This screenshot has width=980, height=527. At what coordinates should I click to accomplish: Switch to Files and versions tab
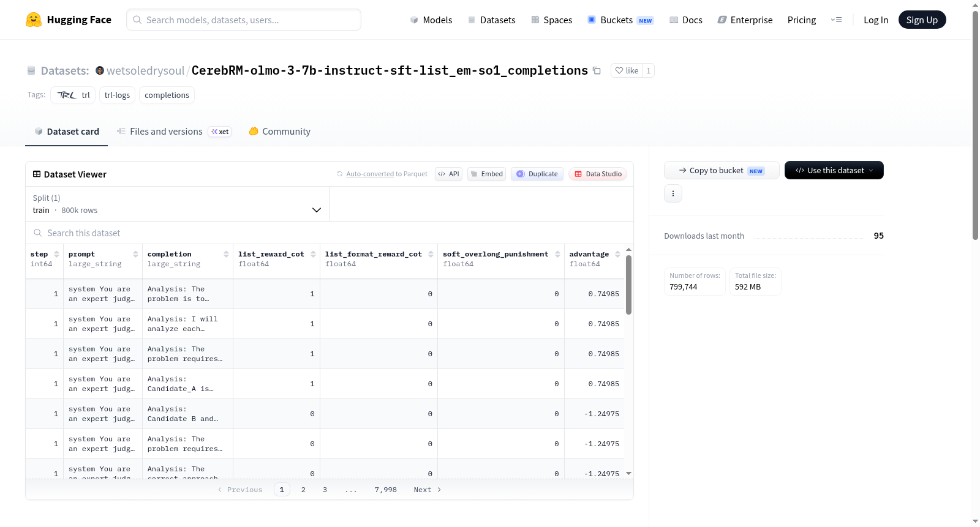click(x=174, y=132)
